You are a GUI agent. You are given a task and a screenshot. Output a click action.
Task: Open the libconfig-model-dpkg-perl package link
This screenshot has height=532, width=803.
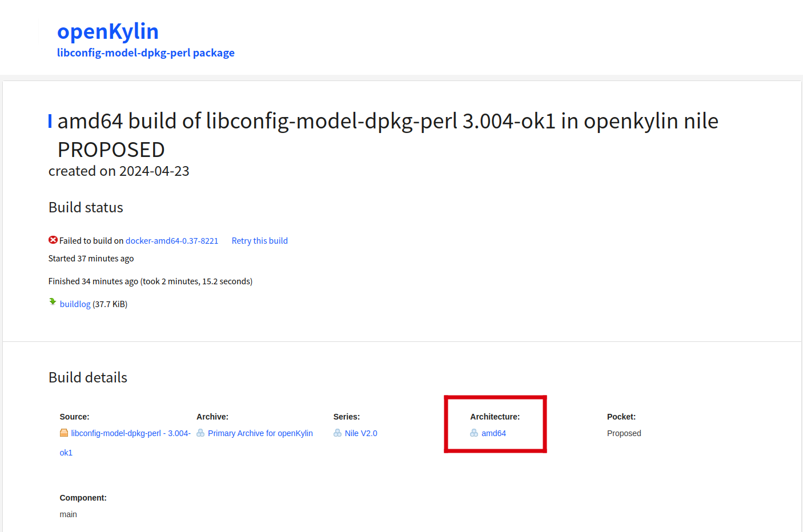[x=146, y=53]
